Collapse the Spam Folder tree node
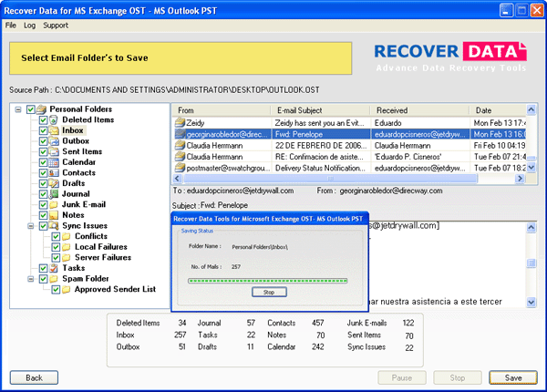This screenshot has height=392, width=547. tap(31, 279)
